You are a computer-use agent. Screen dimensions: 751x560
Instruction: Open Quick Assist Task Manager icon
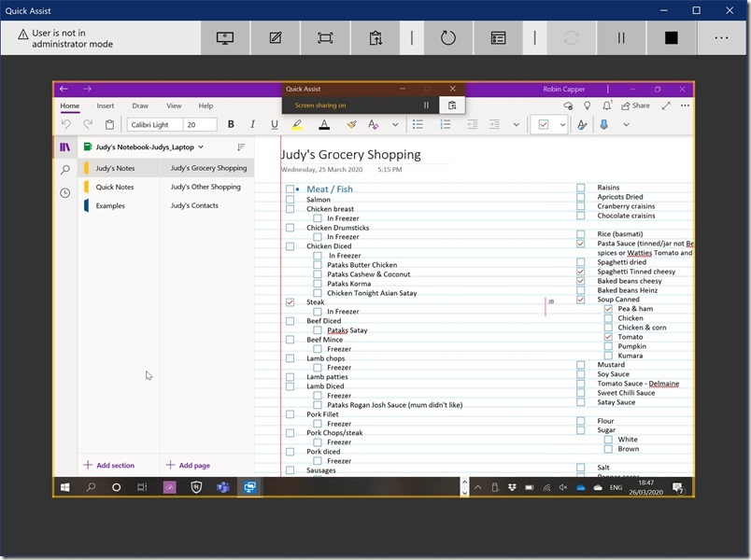coord(498,38)
